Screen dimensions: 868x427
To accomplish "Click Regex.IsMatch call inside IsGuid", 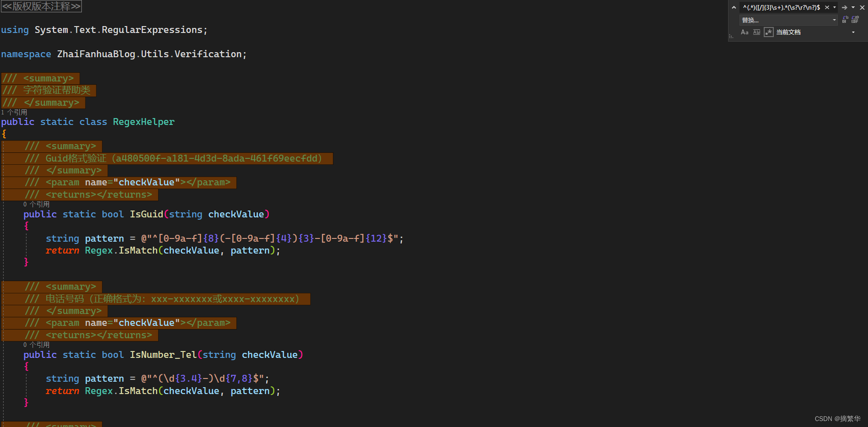I will (182, 250).
